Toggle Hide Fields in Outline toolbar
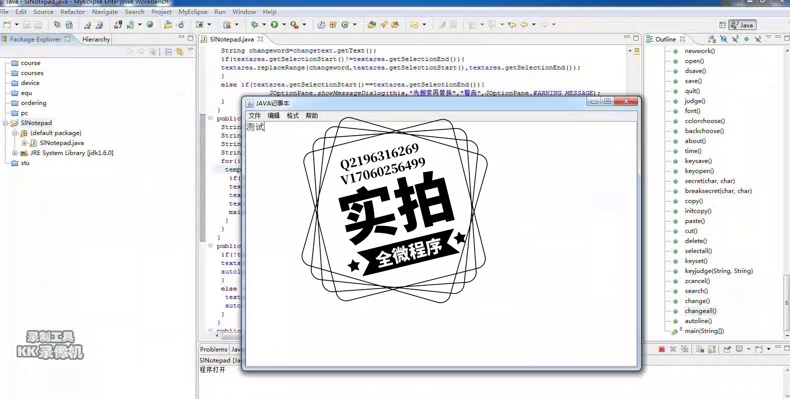The width and height of the screenshot is (790, 399). pos(723,39)
